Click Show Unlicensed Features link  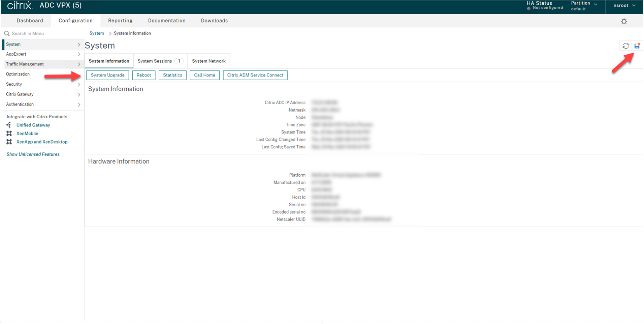point(33,154)
